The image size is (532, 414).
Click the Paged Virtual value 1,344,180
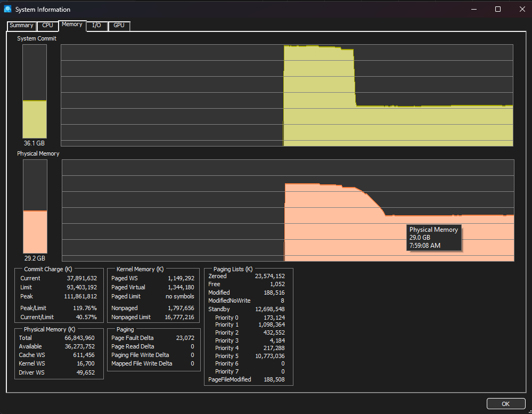(181, 287)
